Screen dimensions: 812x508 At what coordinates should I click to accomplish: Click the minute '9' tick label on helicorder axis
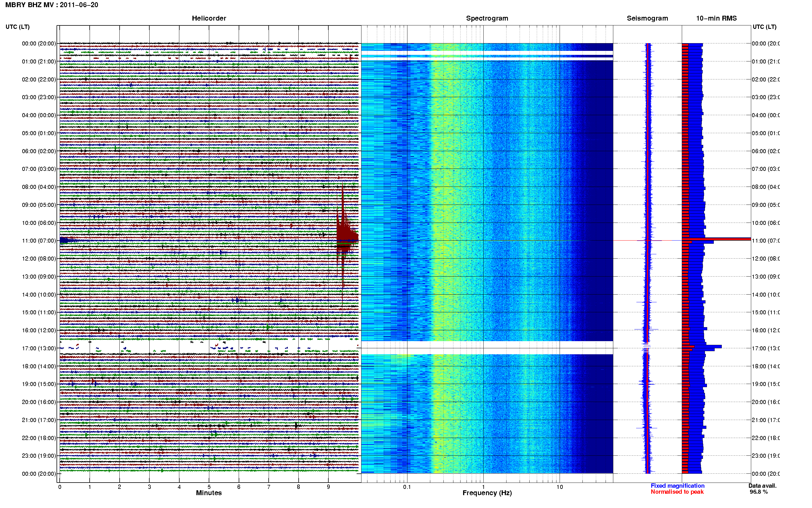[328, 487]
